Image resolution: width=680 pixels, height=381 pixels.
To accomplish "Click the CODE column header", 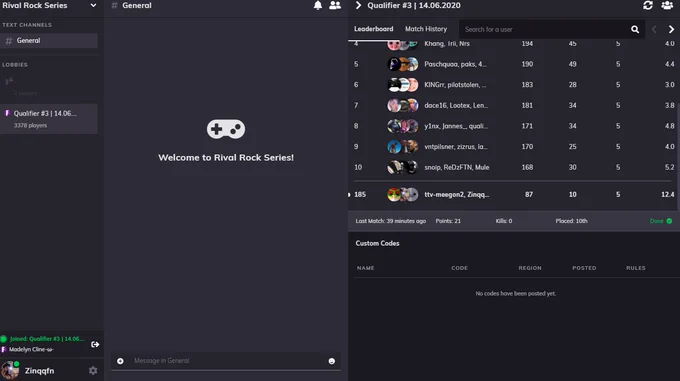I will 459,268.
